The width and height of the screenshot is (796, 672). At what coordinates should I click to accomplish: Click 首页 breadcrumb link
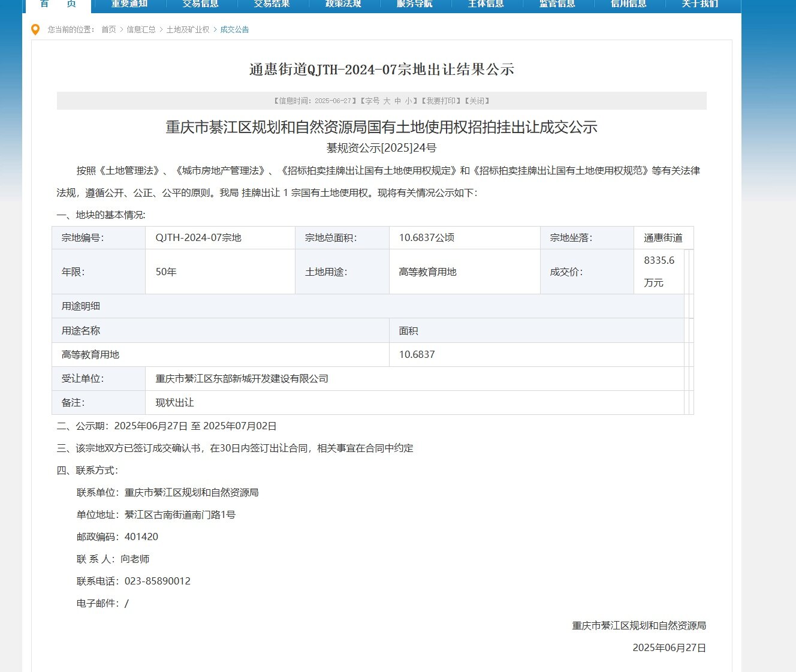click(108, 29)
